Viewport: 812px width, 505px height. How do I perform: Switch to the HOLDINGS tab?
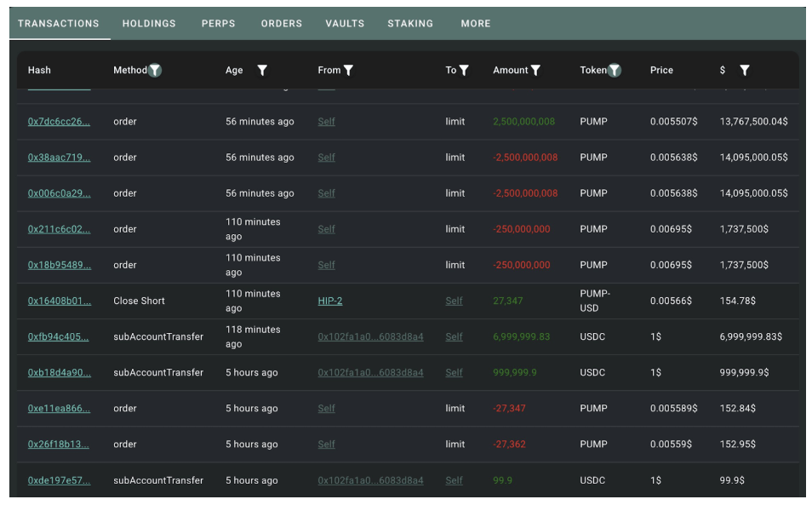(149, 23)
